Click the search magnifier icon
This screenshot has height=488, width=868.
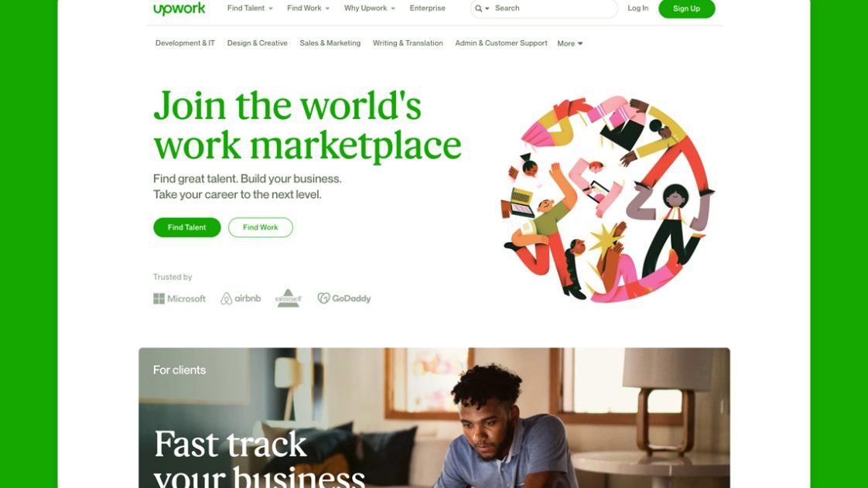[x=478, y=9]
